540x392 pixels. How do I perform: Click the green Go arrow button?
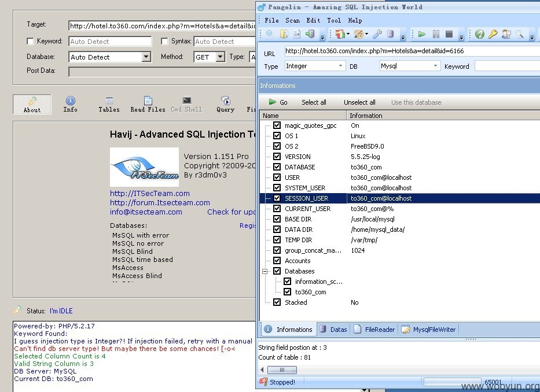278,102
